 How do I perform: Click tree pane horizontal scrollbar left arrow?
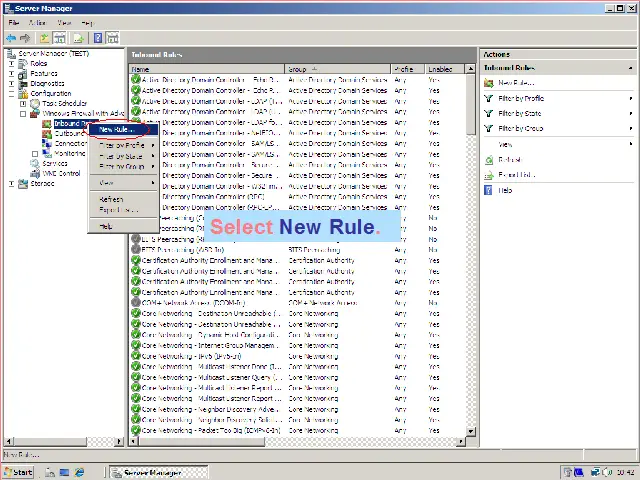[8, 441]
